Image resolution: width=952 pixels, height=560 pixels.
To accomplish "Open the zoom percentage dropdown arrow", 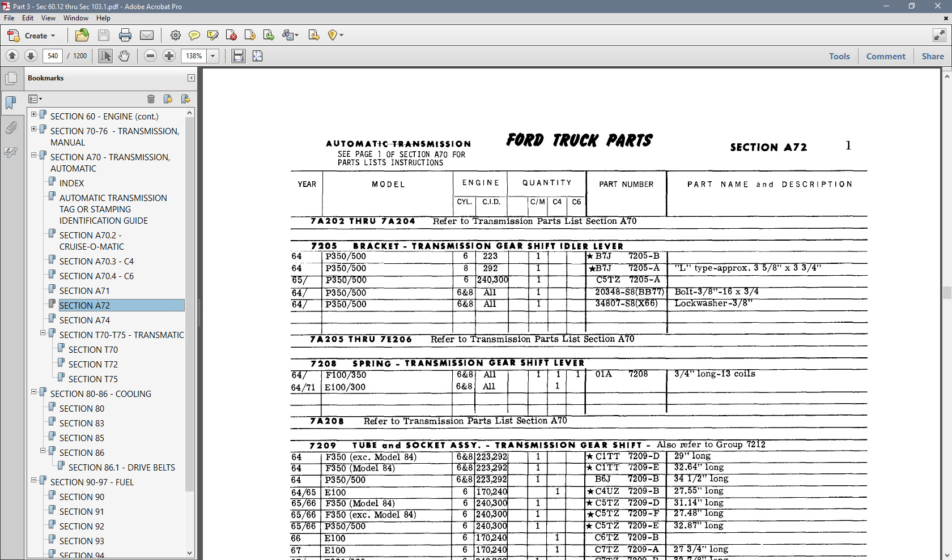I will click(x=213, y=55).
